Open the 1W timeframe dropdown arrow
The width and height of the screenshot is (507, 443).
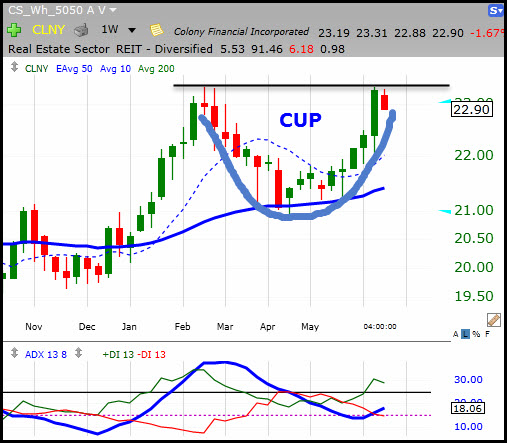132,30
